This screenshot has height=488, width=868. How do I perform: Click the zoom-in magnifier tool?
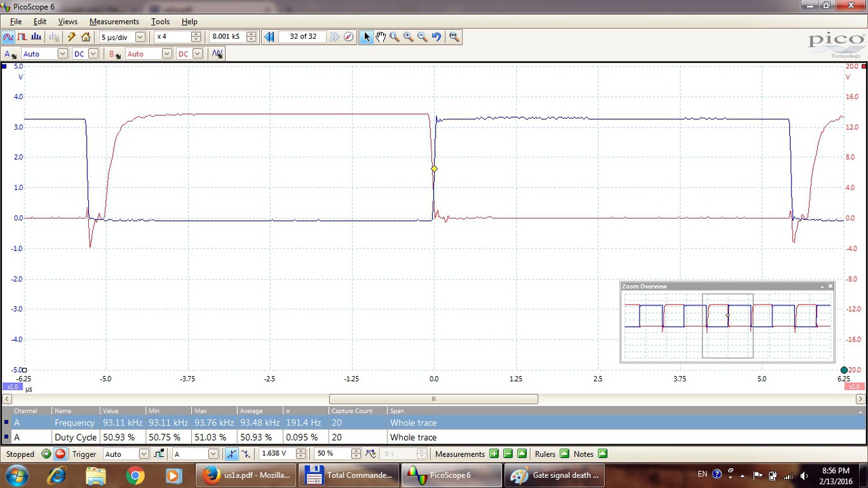408,37
